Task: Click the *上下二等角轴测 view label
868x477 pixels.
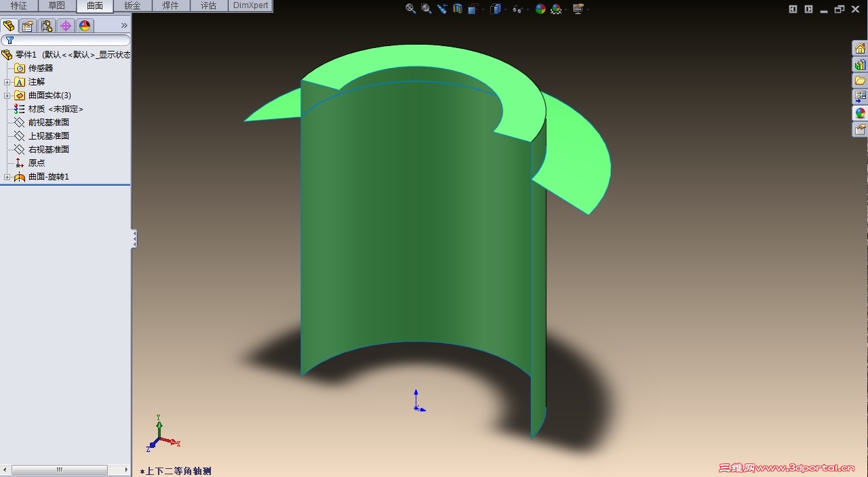Action: pyautogui.click(x=176, y=471)
